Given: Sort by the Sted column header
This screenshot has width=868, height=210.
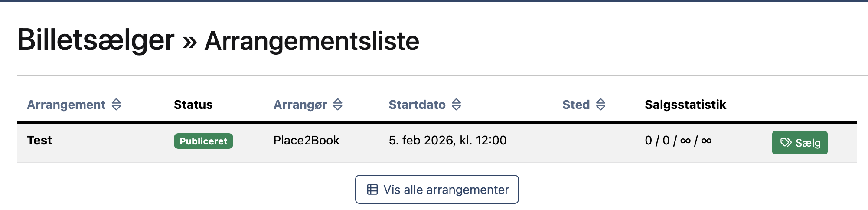Looking at the screenshot, I should coord(576,105).
